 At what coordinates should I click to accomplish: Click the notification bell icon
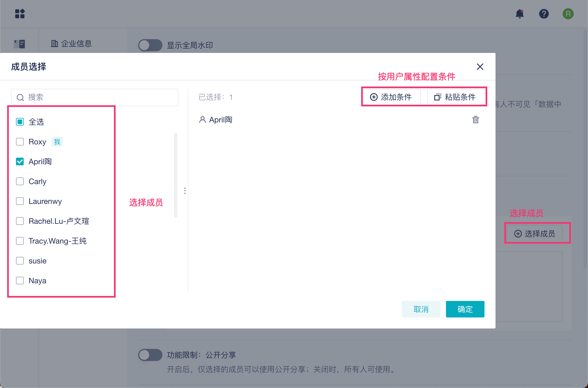pos(520,14)
